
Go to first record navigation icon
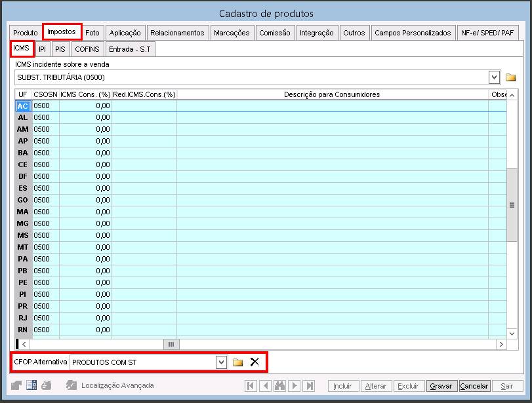251,386
